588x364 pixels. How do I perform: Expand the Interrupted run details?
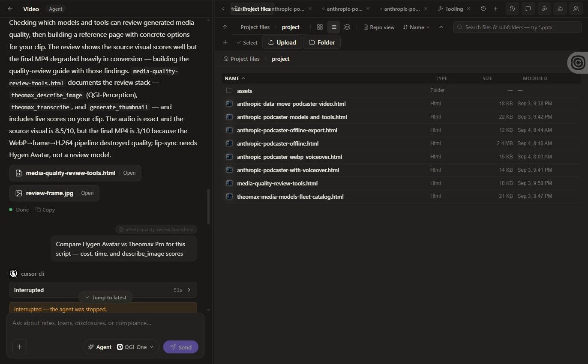point(103,290)
